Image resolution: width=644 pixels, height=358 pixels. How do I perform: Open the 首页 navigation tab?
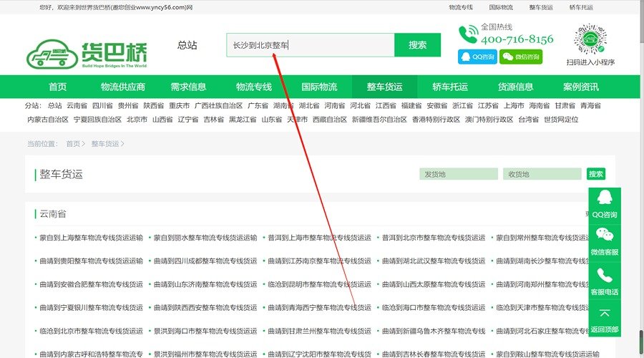click(x=58, y=87)
